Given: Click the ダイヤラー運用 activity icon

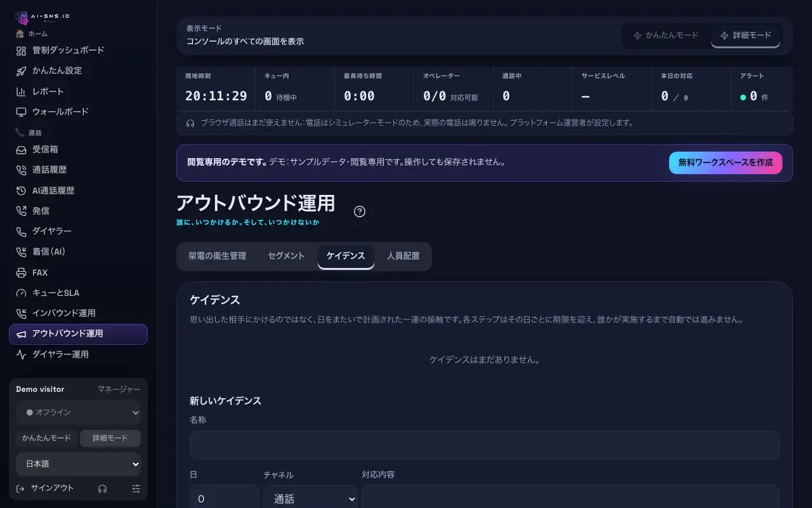Looking at the screenshot, I should (x=21, y=354).
